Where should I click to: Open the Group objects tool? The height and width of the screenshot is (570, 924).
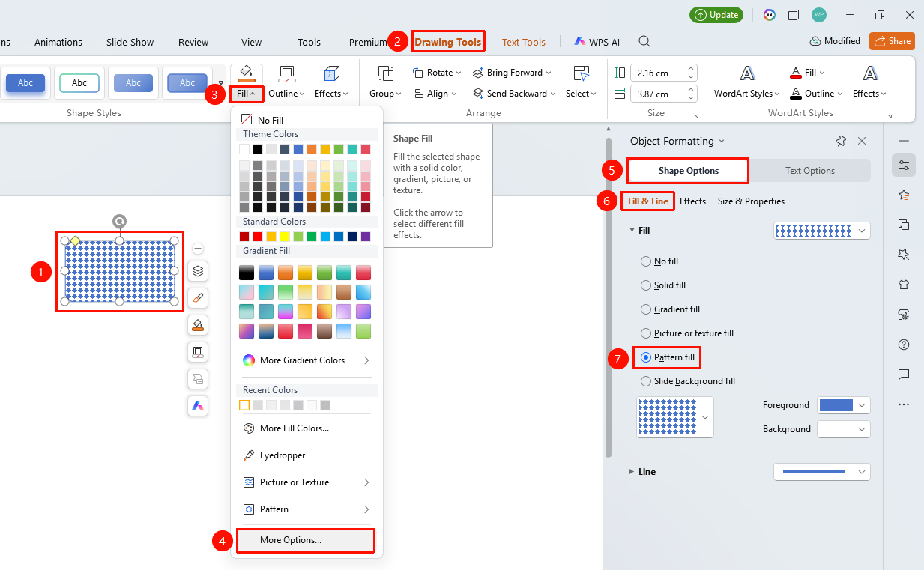[x=386, y=82]
